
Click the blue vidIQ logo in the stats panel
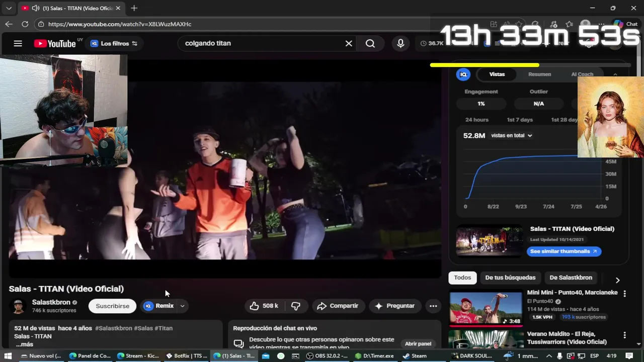(x=463, y=74)
